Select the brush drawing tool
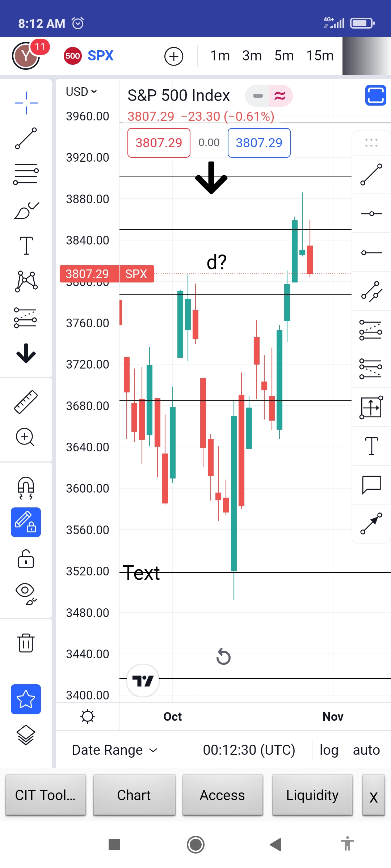391x868 pixels. pyautogui.click(x=26, y=210)
